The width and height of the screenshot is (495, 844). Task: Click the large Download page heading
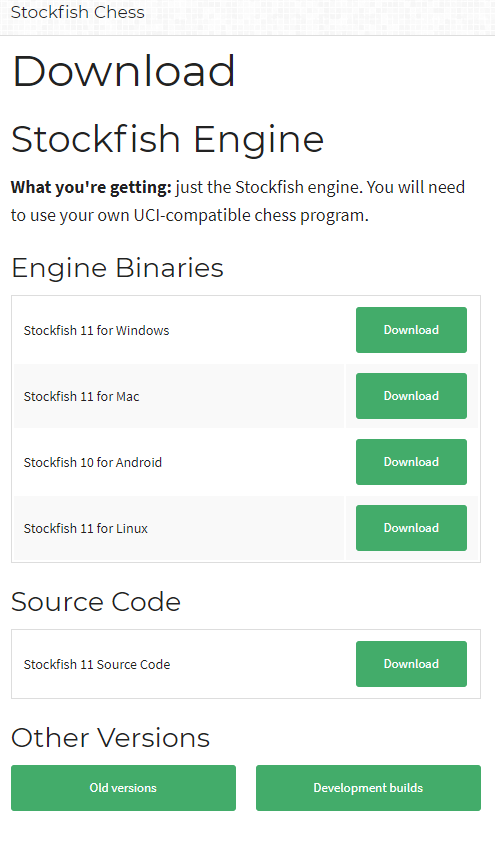124,71
